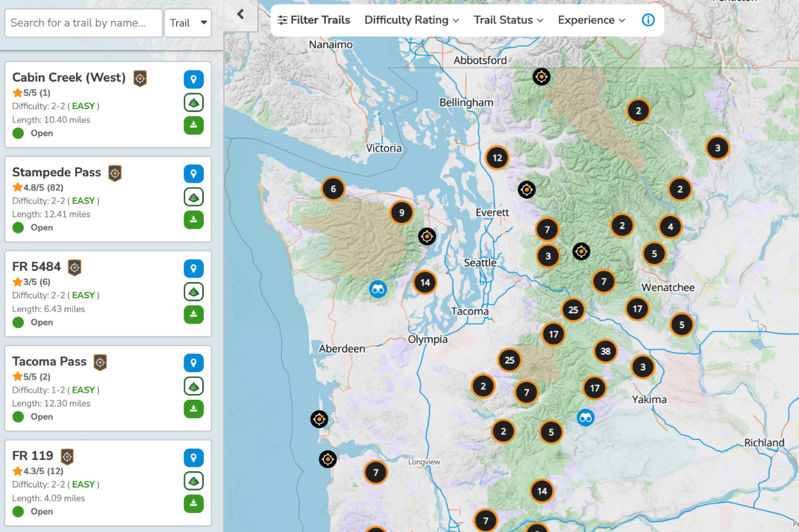The width and height of the screenshot is (799, 532).
Task: Open Cabin Creek (West) topo map icon
Action: (194, 102)
